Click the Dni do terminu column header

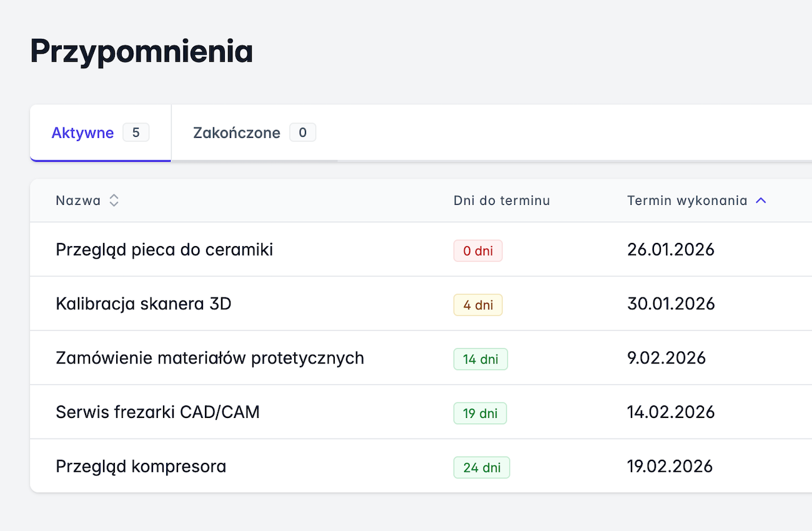point(502,201)
